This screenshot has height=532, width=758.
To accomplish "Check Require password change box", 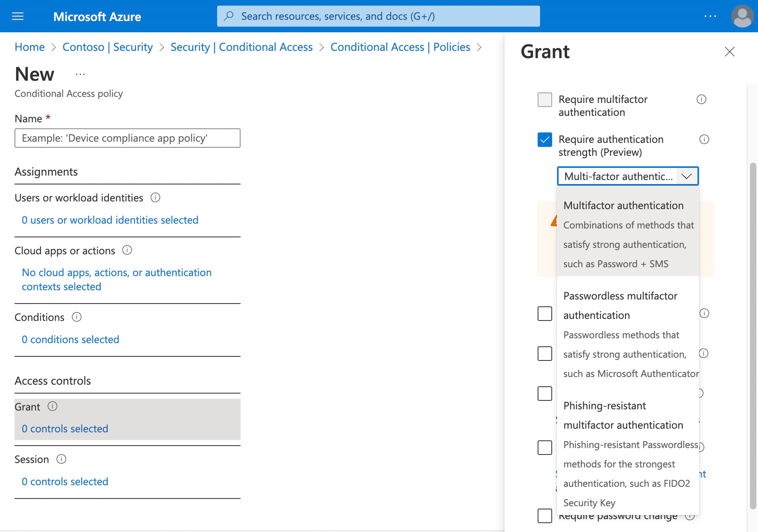I will [x=545, y=516].
